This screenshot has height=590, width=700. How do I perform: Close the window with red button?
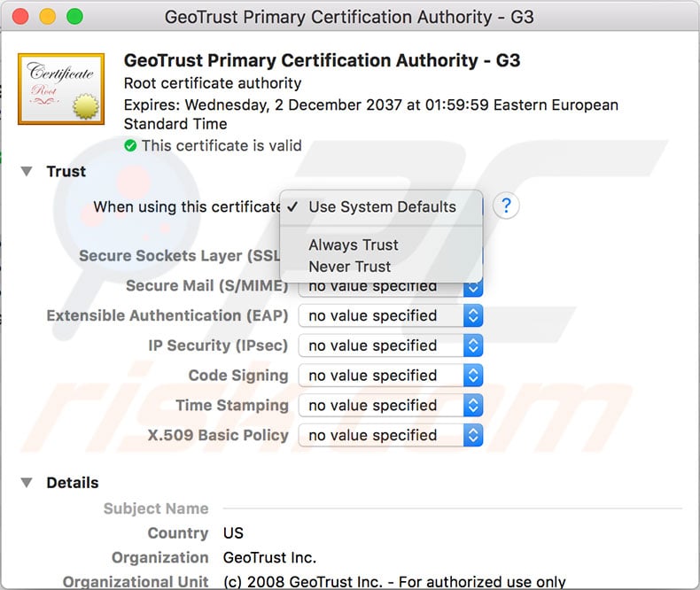20,17
